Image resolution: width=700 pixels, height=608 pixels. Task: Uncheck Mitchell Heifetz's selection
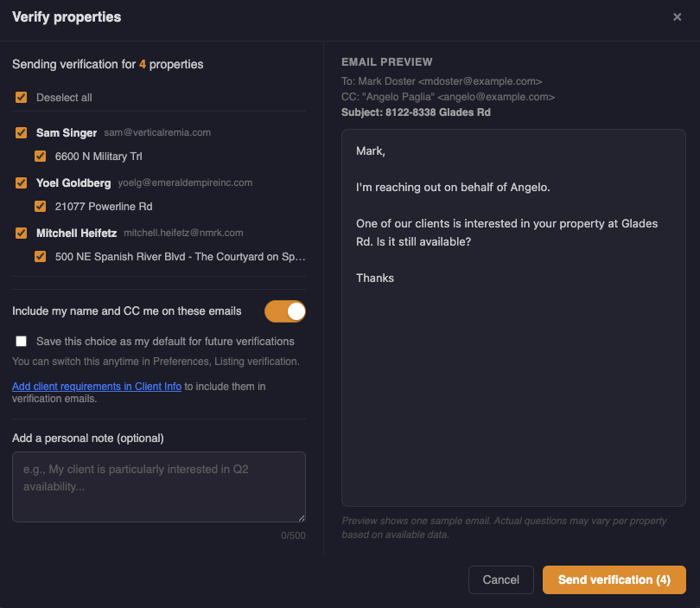pos(21,233)
